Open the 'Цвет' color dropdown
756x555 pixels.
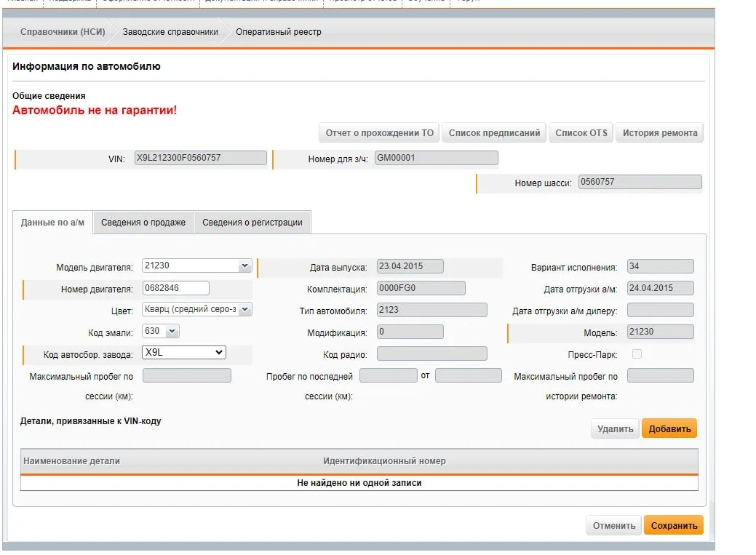coord(244,310)
